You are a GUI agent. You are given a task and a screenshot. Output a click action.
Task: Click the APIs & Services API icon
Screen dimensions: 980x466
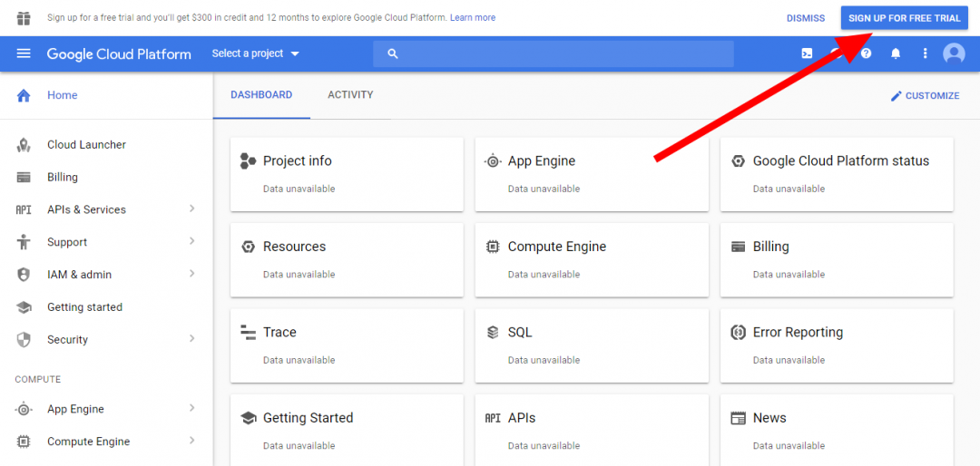pyautogui.click(x=23, y=210)
